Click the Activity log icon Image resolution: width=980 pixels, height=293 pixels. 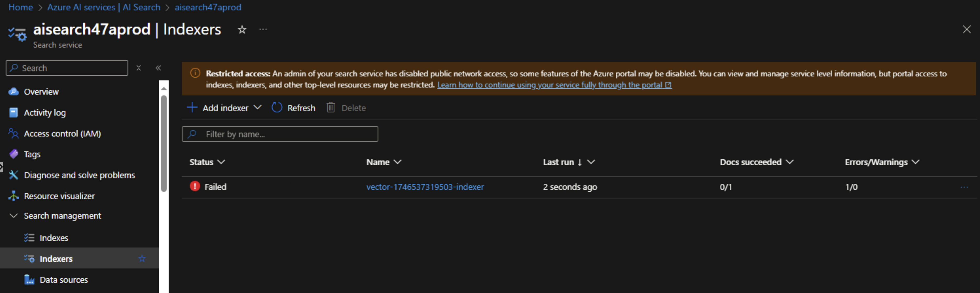pos(13,112)
